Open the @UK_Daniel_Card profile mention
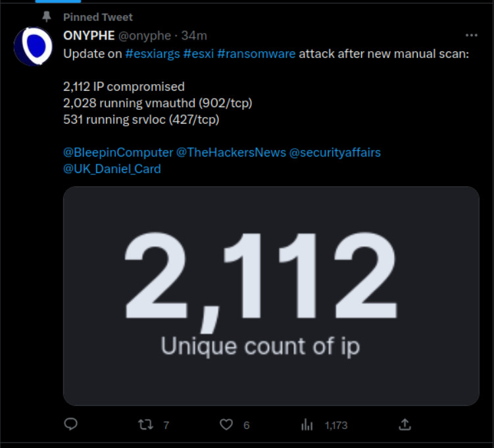The width and height of the screenshot is (494, 448). click(112, 169)
